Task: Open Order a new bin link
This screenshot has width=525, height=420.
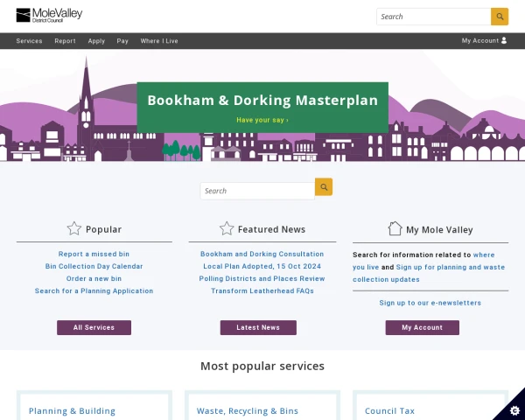Action: pyautogui.click(x=94, y=278)
